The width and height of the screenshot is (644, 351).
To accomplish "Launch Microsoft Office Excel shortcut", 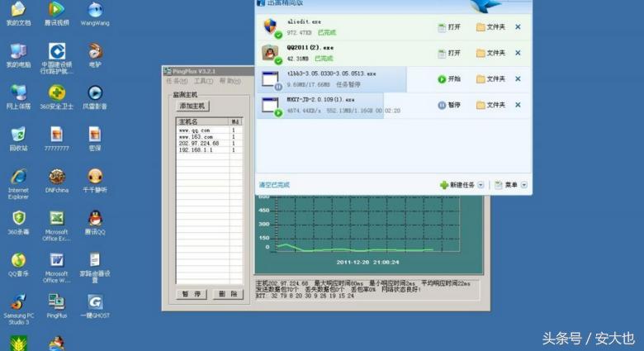I will coord(57,225).
